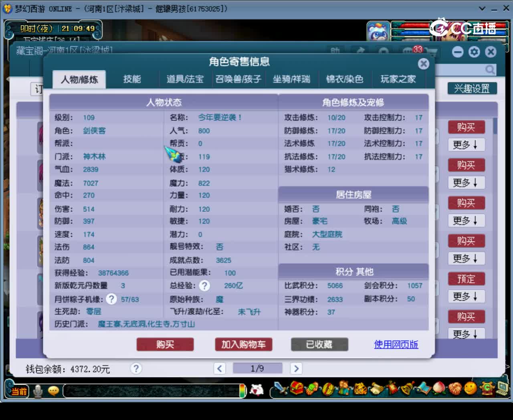The image size is (513, 420).
Task: Open the 玩家之家 tab
Action: pyautogui.click(x=398, y=79)
